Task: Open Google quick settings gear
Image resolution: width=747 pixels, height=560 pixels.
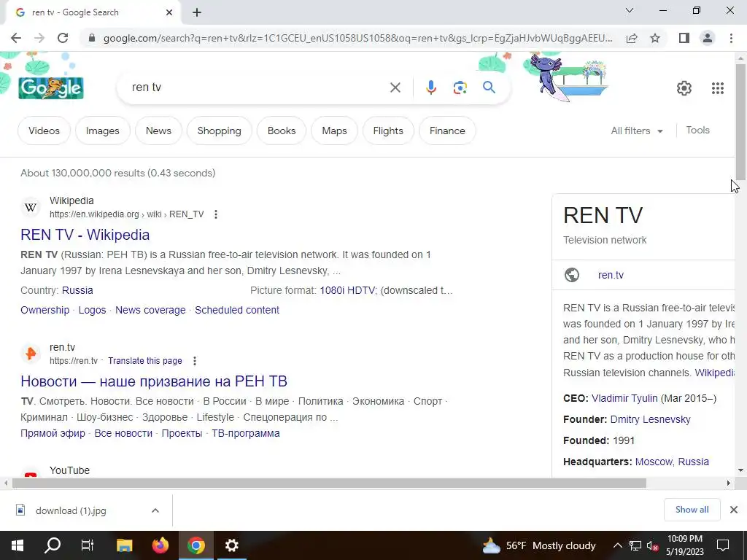Action: pos(684,88)
